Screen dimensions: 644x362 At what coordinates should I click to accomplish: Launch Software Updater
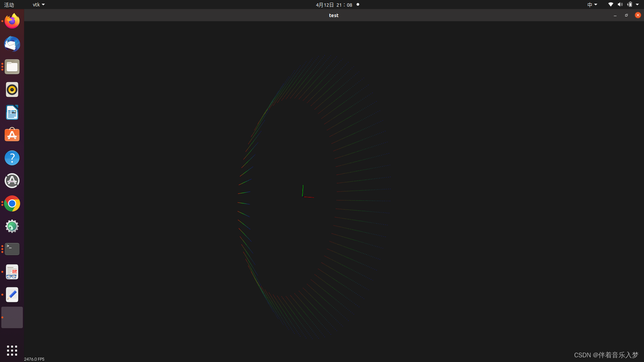click(12, 181)
